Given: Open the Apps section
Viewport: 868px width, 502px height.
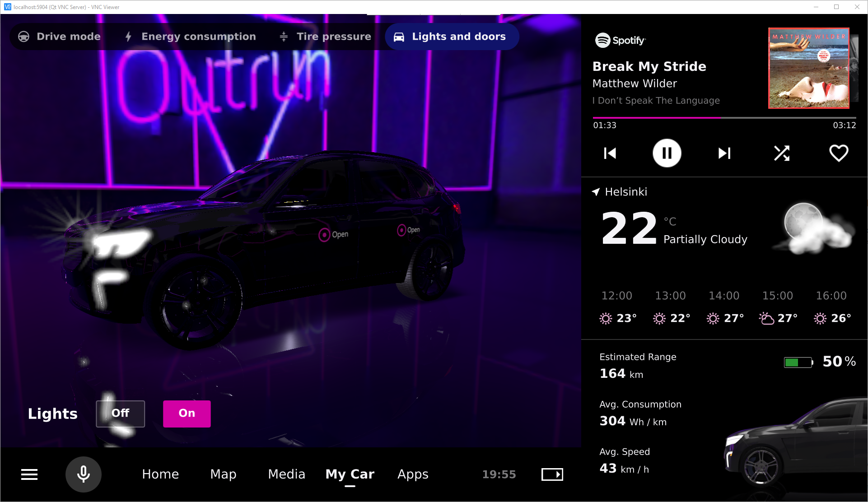Looking at the screenshot, I should pyautogui.click(x=413, y=474).
